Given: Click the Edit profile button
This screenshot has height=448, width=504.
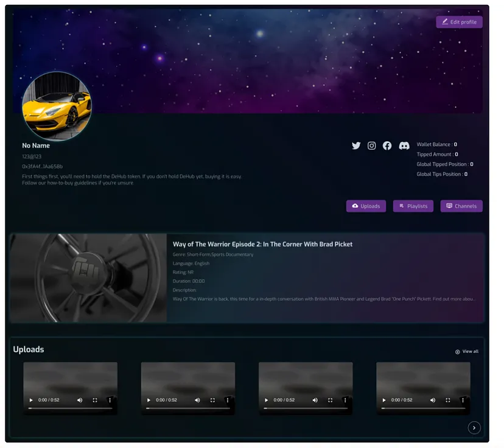Looking at the screenshot, I should pyautogui.click(x=459, y=22).
